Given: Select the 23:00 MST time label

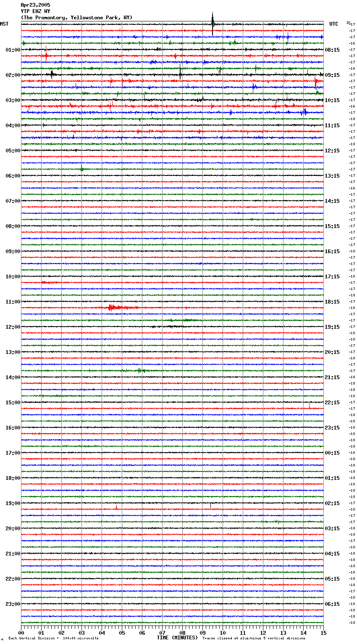Looking at the screenshot, I should click(x=13, y=604).
